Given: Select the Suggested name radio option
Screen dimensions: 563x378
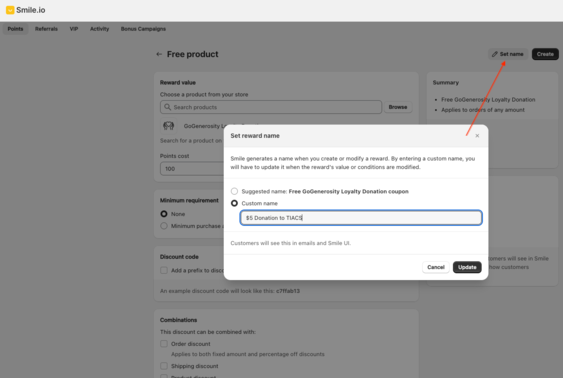Looking at the screenshot, I should tap(234, 191).
